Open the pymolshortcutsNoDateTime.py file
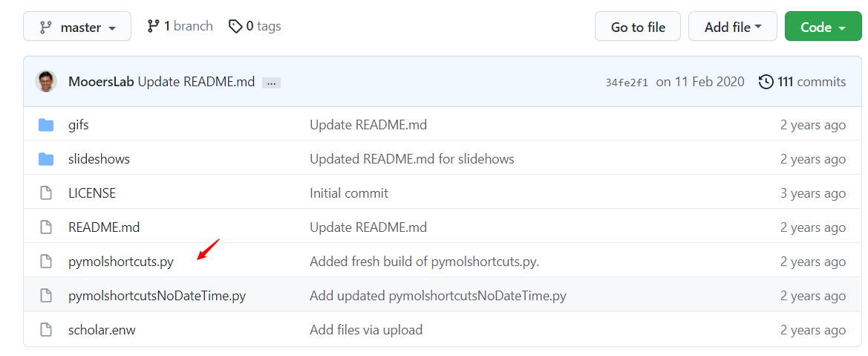This screenshot has width=868, height=356. (x=157, y=296)
